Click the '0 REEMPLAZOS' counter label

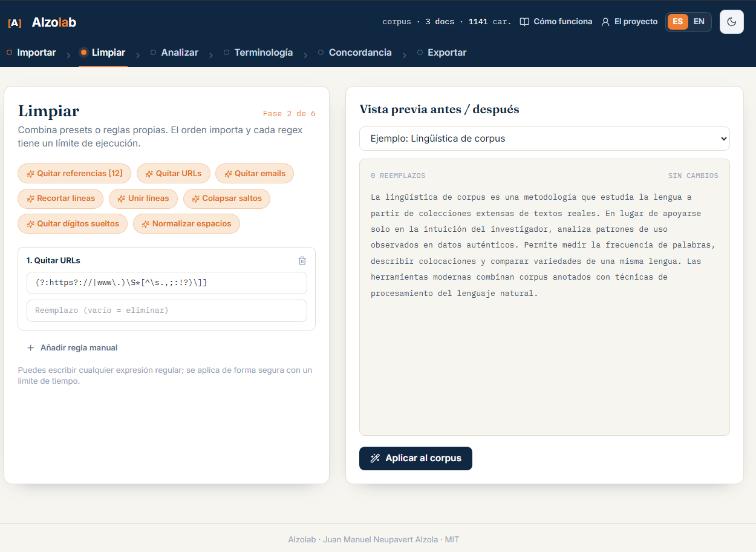click(398, 176)
